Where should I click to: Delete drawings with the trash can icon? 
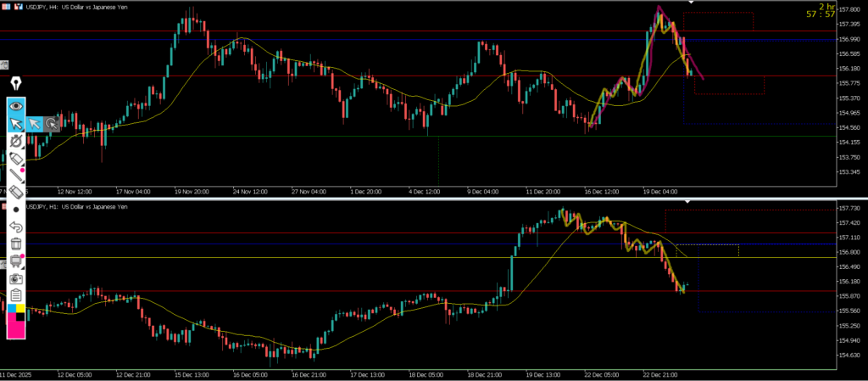click(x=16, y=244)
